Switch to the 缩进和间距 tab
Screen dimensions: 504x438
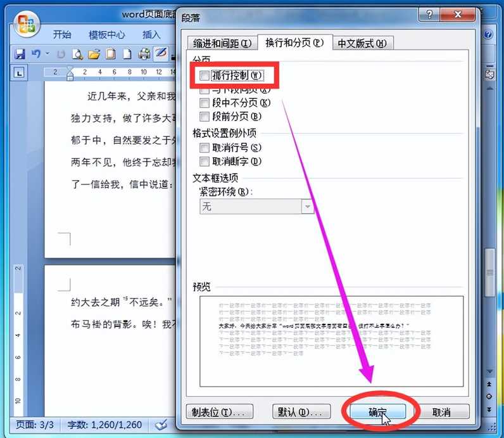pos(222,43)
